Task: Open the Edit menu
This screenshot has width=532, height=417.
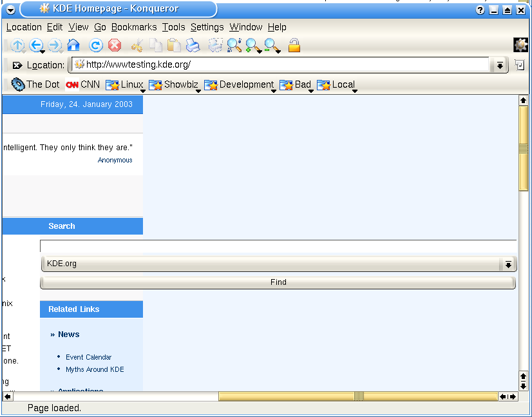Action: pos(55,27)
